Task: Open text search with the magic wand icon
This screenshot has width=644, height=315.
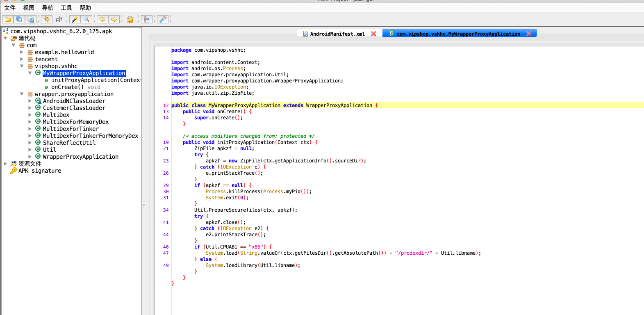Action: pos(75,19)
